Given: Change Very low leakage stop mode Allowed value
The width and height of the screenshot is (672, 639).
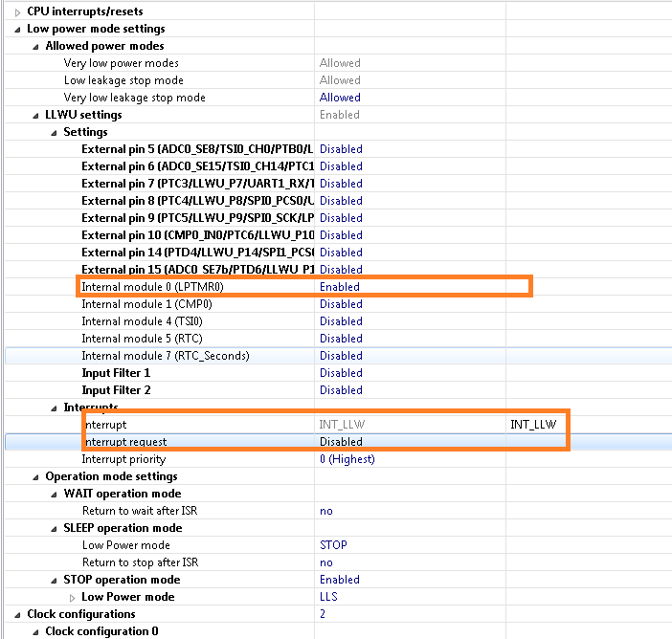Looking at the screenshot, I should 340,98.
